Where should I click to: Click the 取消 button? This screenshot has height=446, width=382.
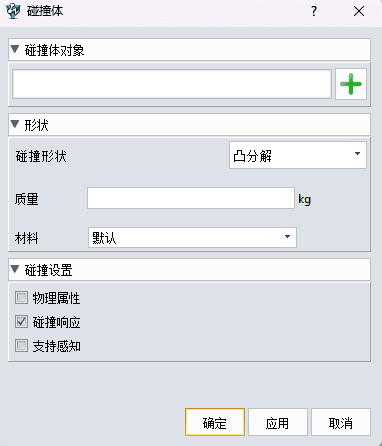click(341, 422)
